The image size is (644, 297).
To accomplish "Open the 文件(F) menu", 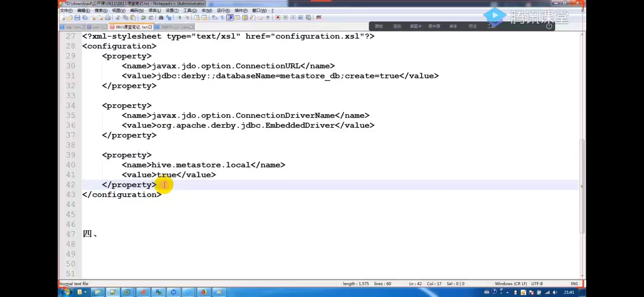I will [66, 10].
